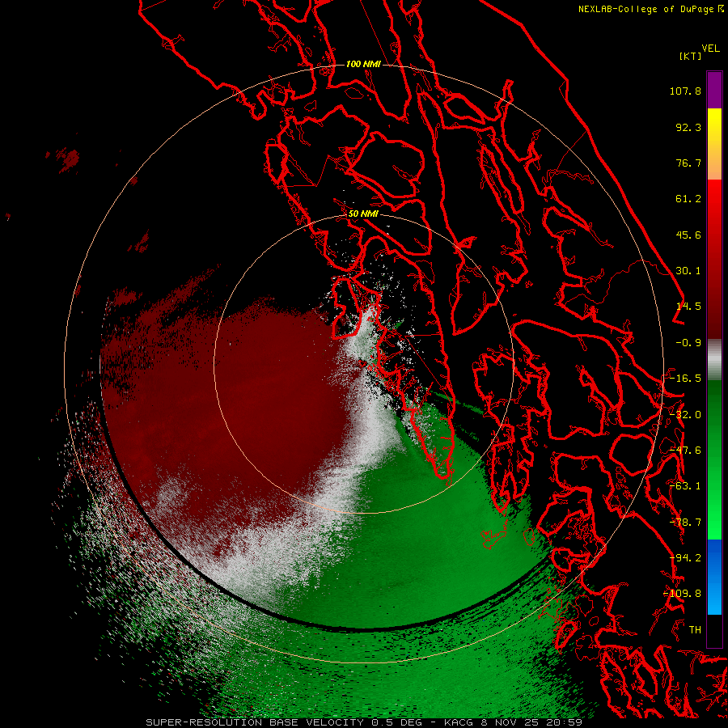Click the purple segment of the color bar
The image size is (728, 728).
(714, 90)
